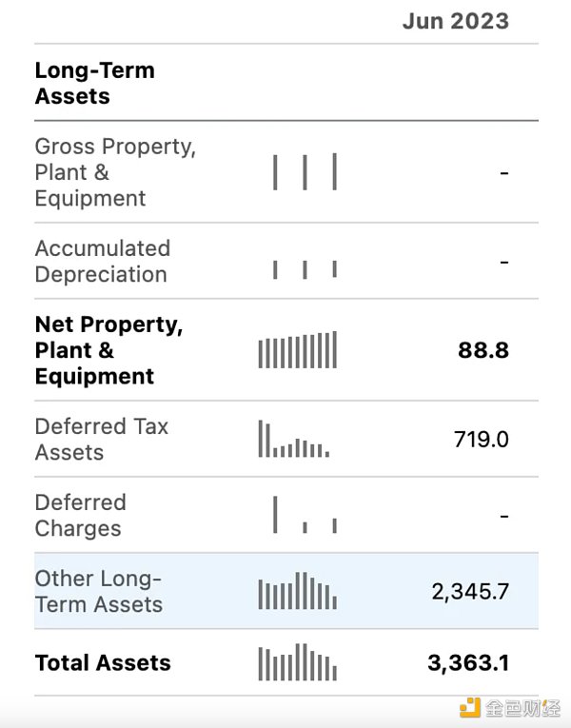
Task: Click the 719.0 Deferred Tax value
Action: [481, 439]
